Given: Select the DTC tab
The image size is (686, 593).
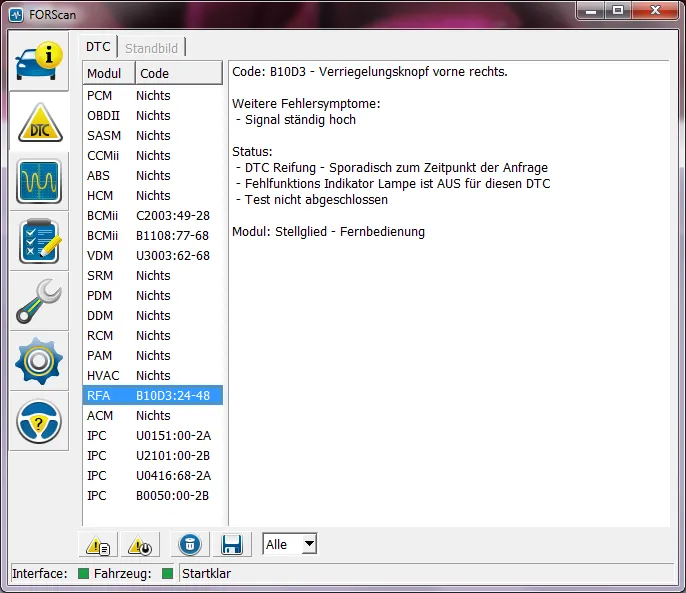Looking at the screenshot, I should pos(98,47).
